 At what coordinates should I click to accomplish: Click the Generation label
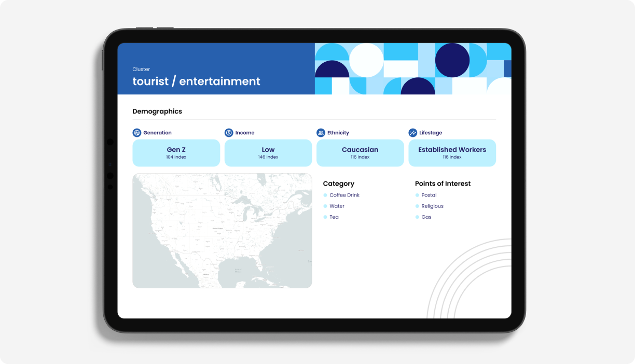click(x=158, y=133)
